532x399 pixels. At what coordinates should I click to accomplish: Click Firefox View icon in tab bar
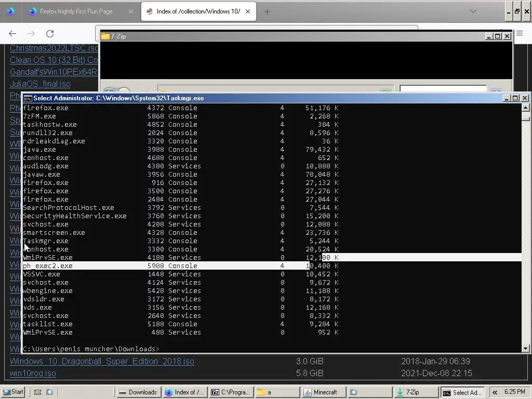pyautogui.click(x=10, y=11)
